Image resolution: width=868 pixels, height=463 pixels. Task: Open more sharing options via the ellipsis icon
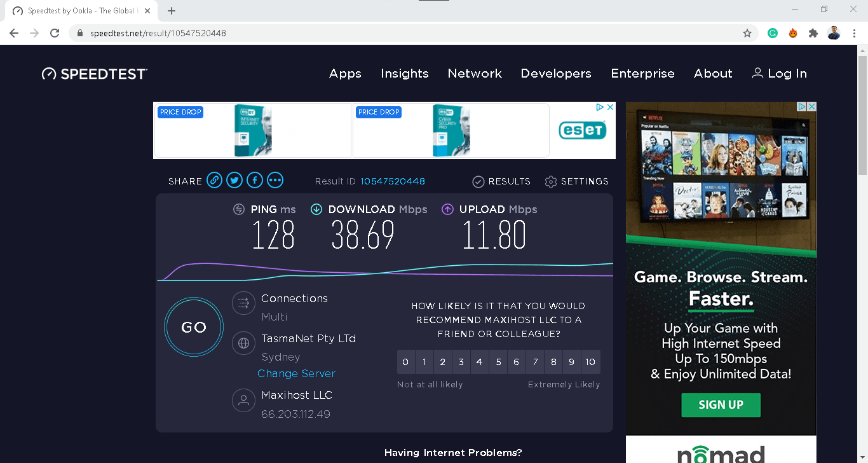tap(275, 180)
